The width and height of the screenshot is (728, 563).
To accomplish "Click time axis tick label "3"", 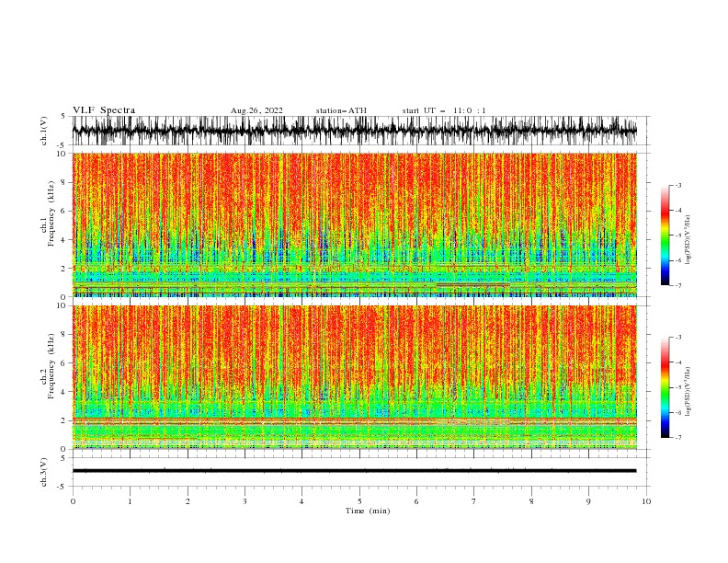I will coord(245,501).
